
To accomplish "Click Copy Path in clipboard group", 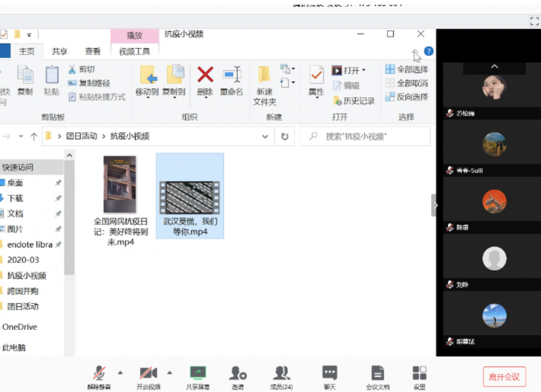I will (89, 83).
